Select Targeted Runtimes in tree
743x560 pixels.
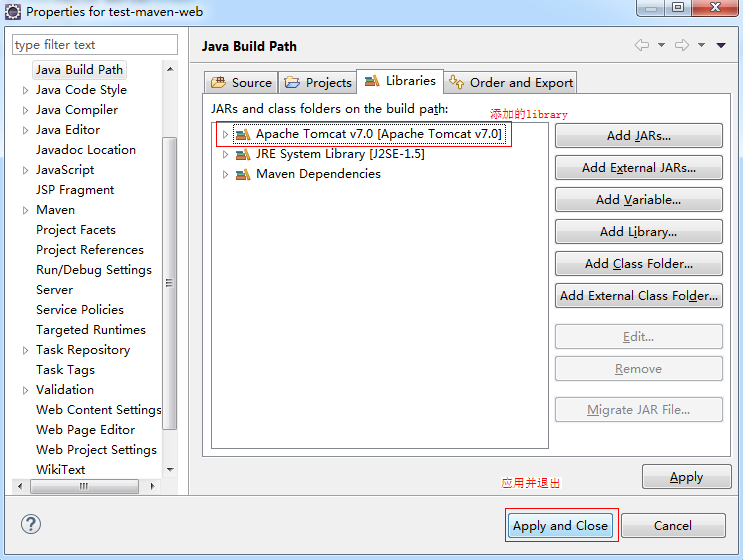(x=91, y=330)
